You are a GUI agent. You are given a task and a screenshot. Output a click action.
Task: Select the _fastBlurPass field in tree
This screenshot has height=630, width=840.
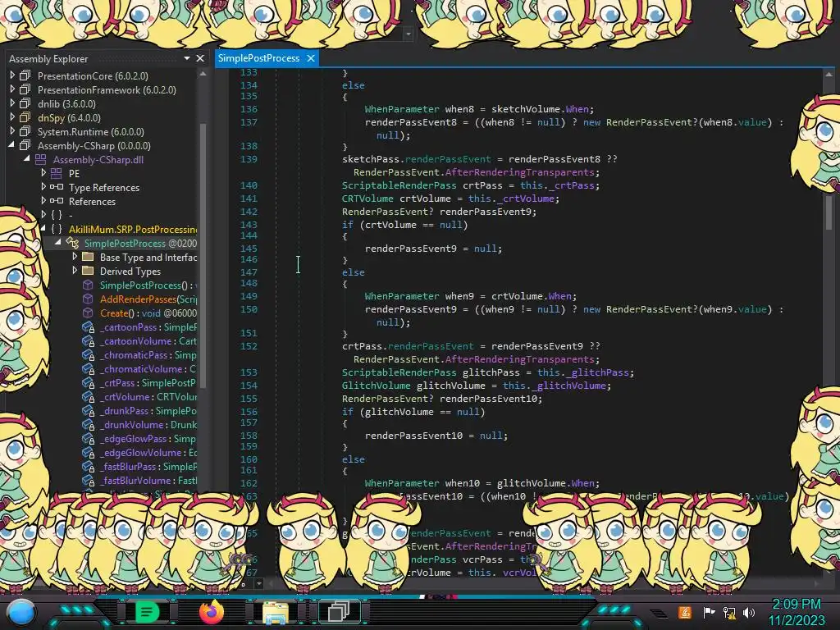click(148, 467)
